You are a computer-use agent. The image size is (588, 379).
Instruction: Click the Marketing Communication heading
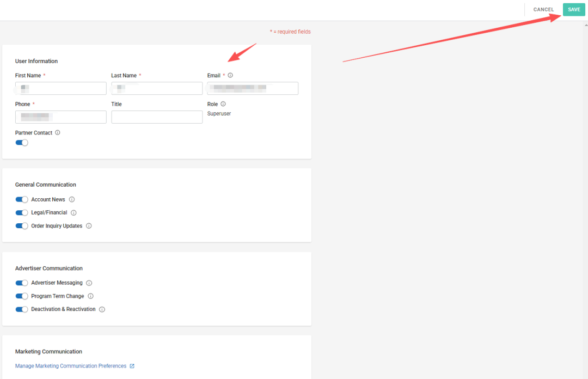tap(48, 352)
